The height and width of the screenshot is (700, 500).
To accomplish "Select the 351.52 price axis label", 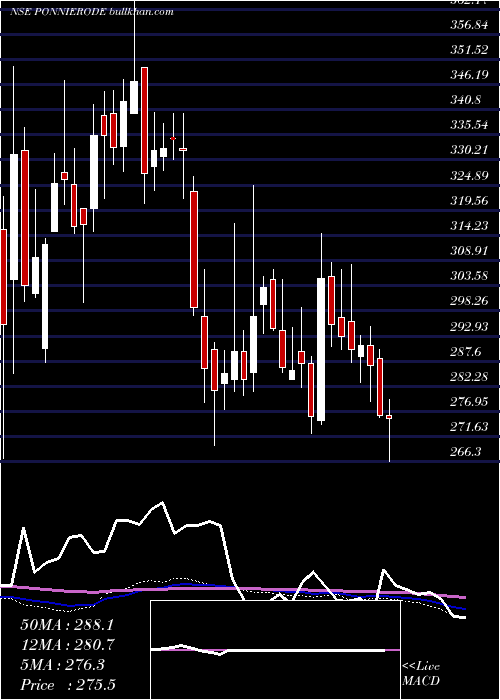I will (x=468, y=50).
